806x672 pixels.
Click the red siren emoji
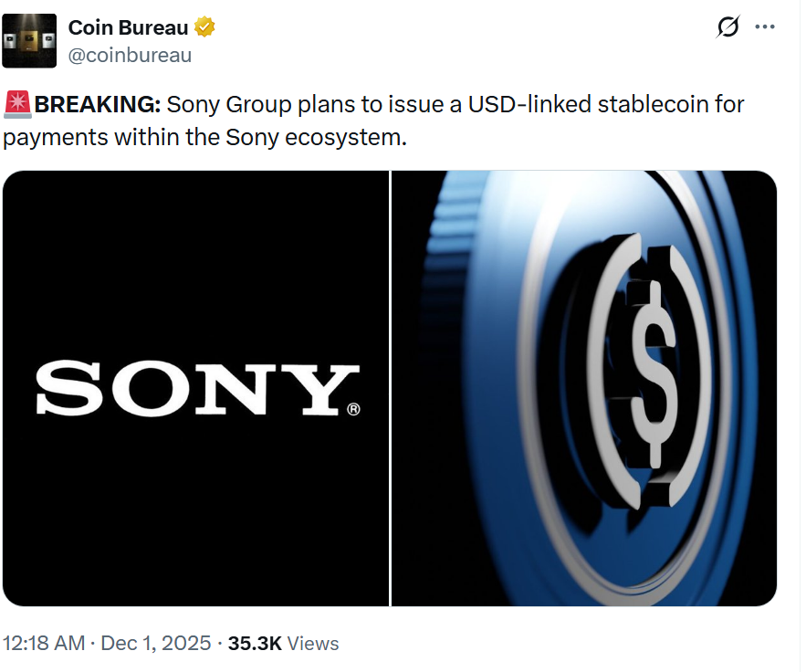click(18, 105)
